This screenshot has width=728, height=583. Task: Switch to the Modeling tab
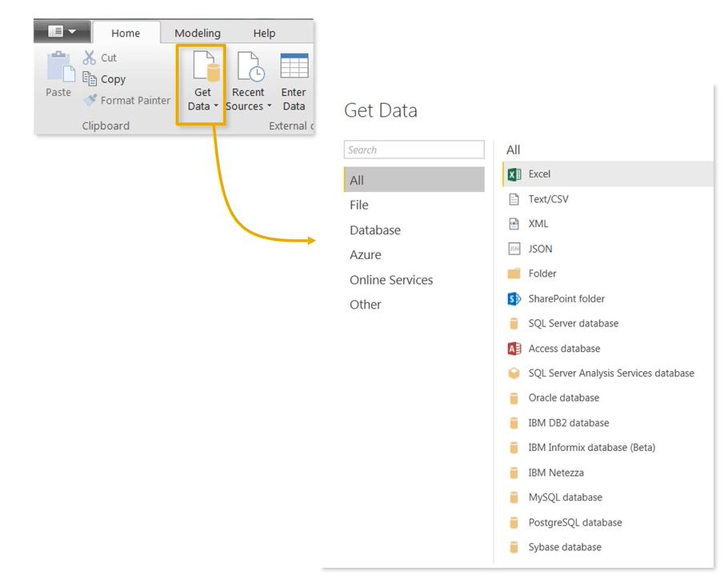[197, 33]
